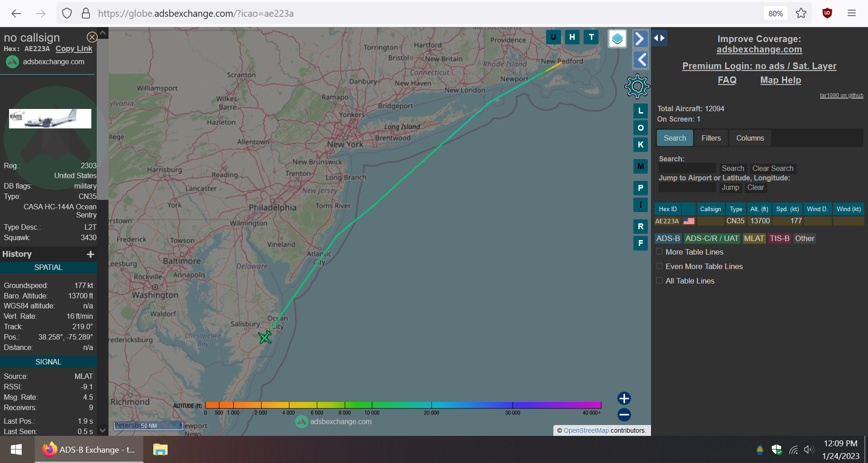The image size is (868, 463).
Task: Copy Link for hex AE223A
Action: pos(74,49)
